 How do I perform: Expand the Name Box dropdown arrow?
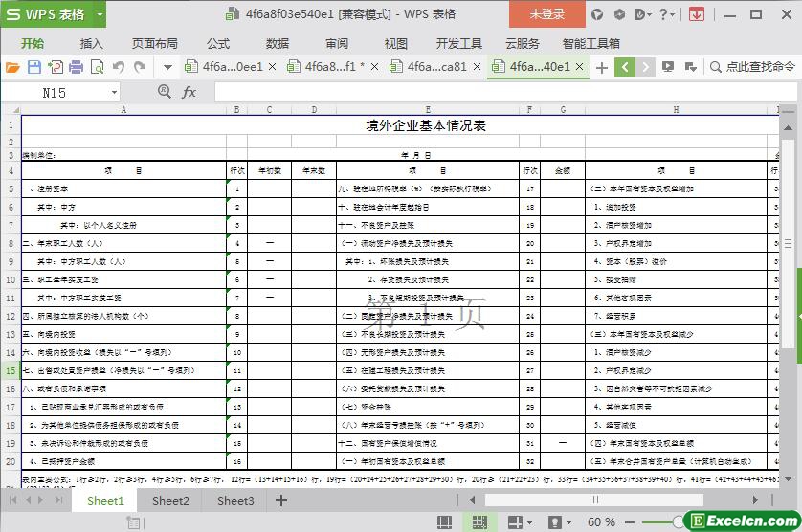(x=114, y=93)
